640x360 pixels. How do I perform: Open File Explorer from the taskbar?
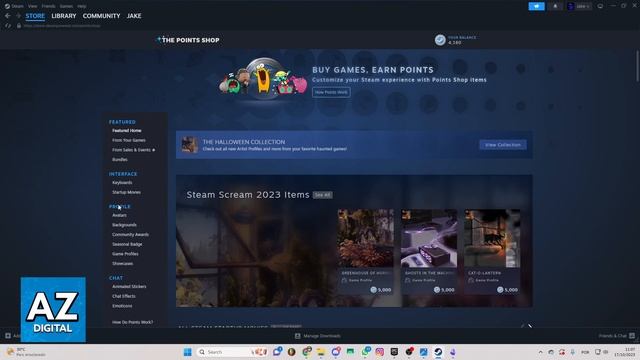(321, 352)
